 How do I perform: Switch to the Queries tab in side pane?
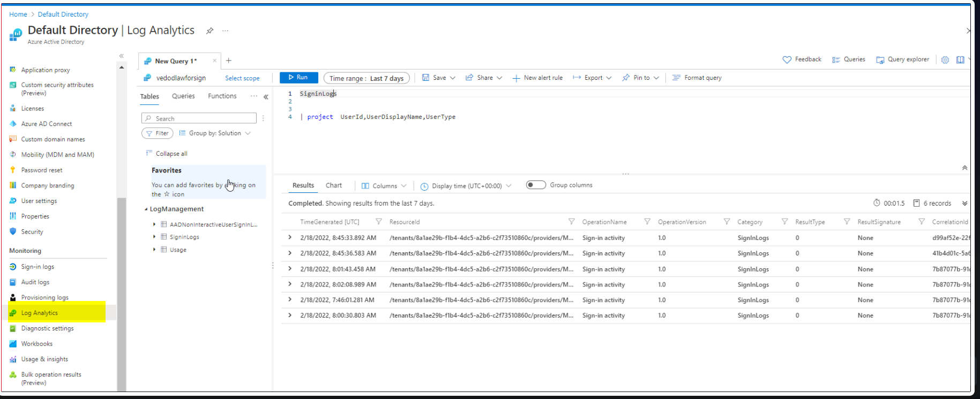pos(183,96)
